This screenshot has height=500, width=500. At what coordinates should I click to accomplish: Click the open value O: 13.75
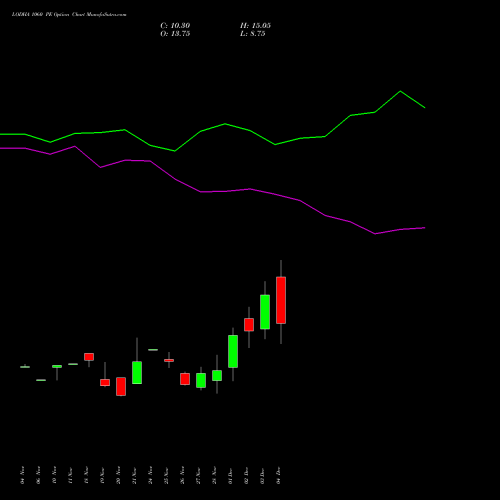pos(175,34)
